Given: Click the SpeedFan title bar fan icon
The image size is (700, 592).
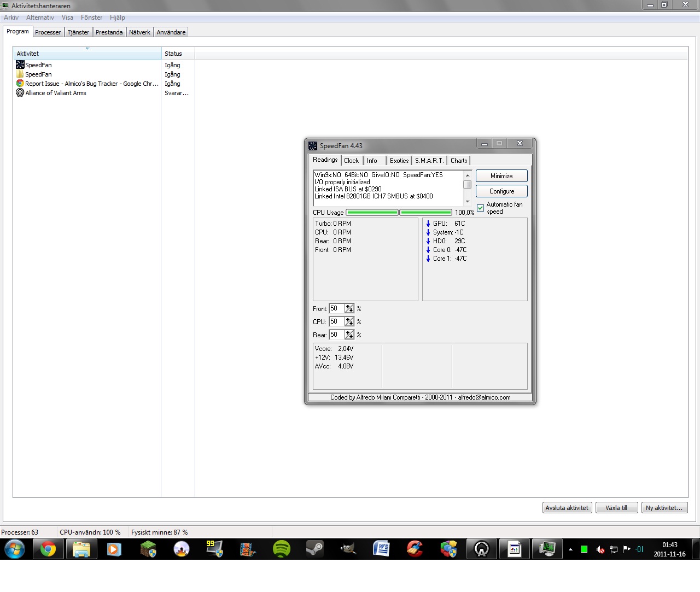Looking at the screenshot, I should pyautogui.click(x=313, y=145).
